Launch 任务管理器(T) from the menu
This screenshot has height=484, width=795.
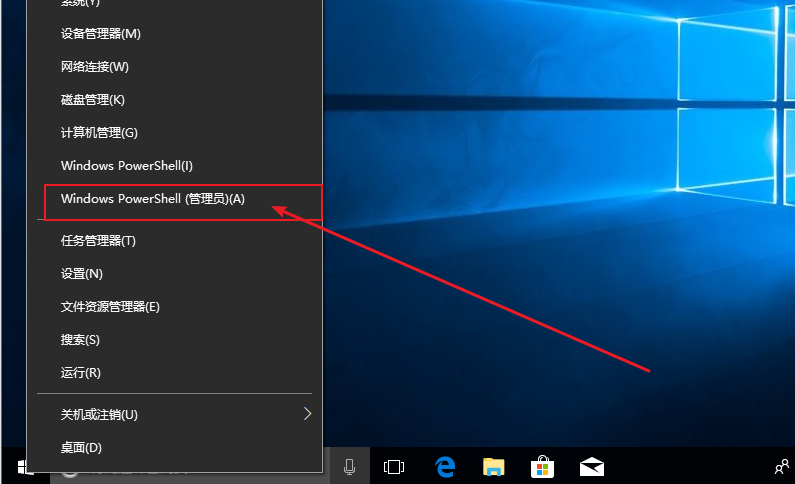(98, 241)
